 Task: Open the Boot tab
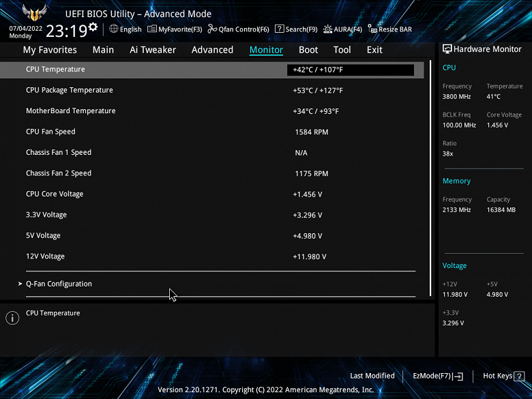click(x=308, y=50)
